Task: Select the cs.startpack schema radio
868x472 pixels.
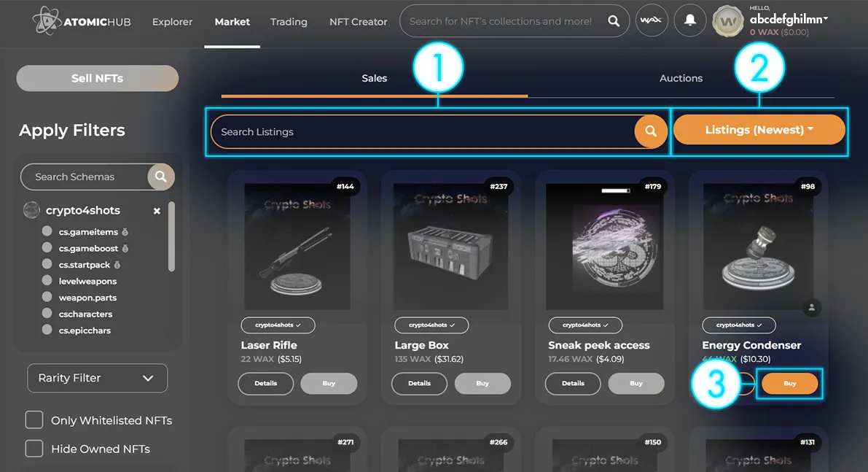Action: pos(47,263)
